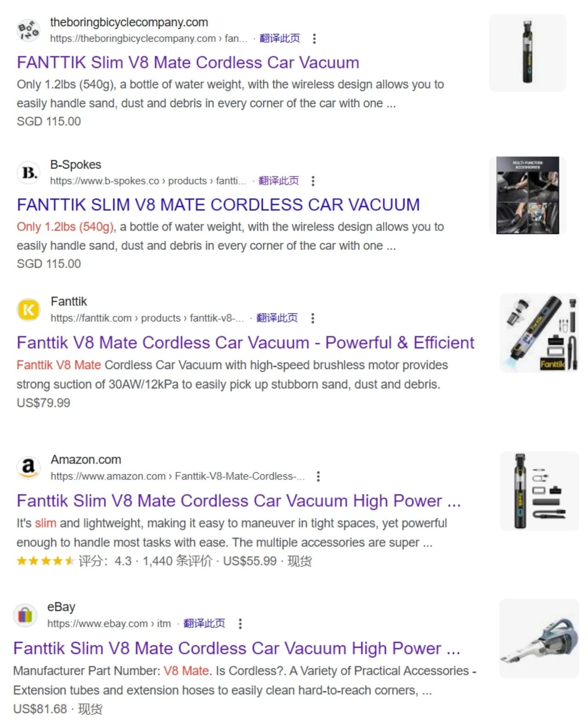
Task: Open the uppercase B-Spokes FANTTIK SLIM V8 title
Action: click(x=218, y=205)
